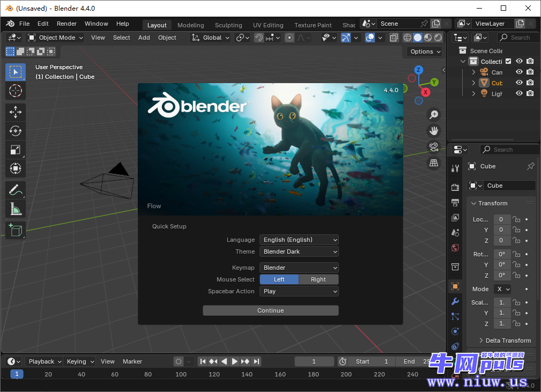Toggle camera view in viewport
The image size is (541, 392).
[434, 147]
